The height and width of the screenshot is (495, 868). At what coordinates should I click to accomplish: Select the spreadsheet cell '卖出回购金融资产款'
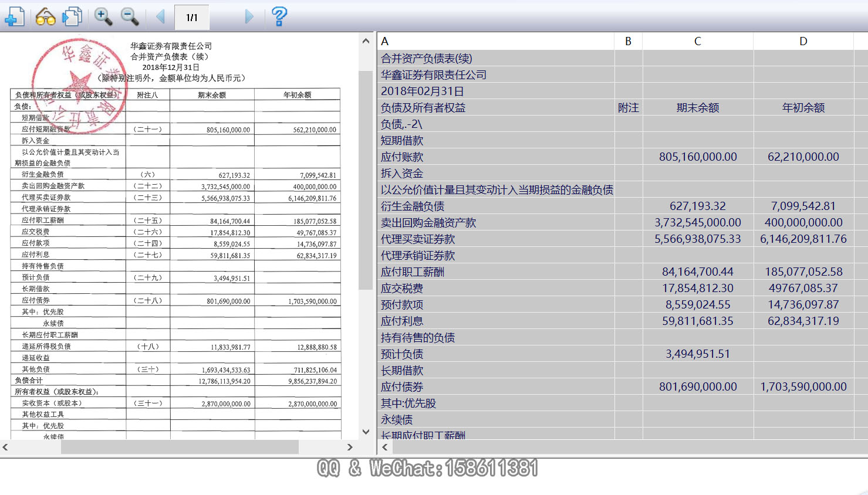(497, 222)
